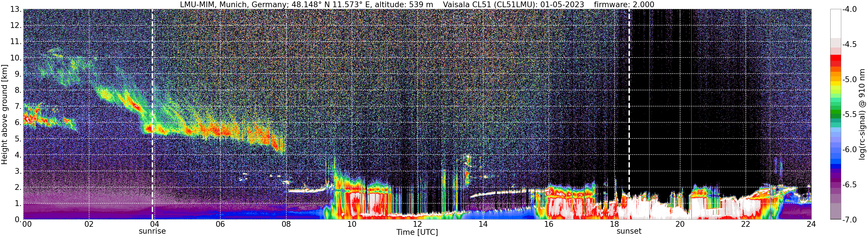Click the '7.' height tick label
Image resolution: width=868 pixels, height=238 pixels.
[x=18, y=107]
